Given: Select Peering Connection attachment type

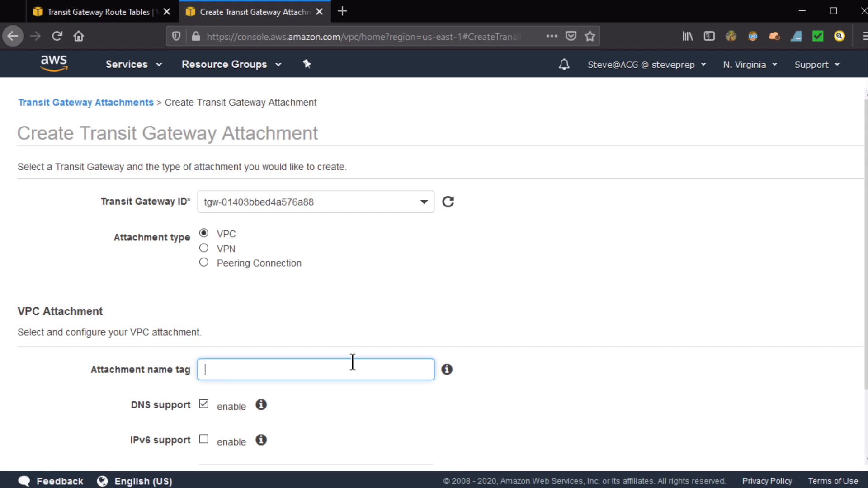Looking at the screenshot, I should point(204,263).
